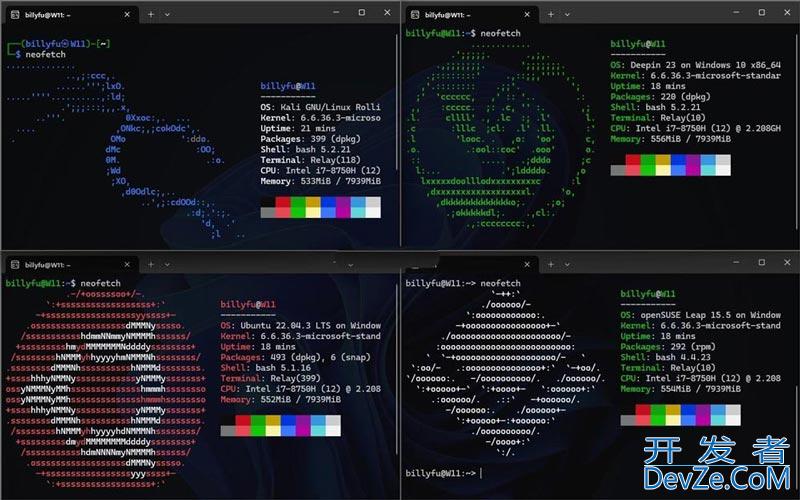Click the 'Memory: 554MiB / 7939MiB' line
The height and width of the screenshot is (500, 800).
click(681, 389)
